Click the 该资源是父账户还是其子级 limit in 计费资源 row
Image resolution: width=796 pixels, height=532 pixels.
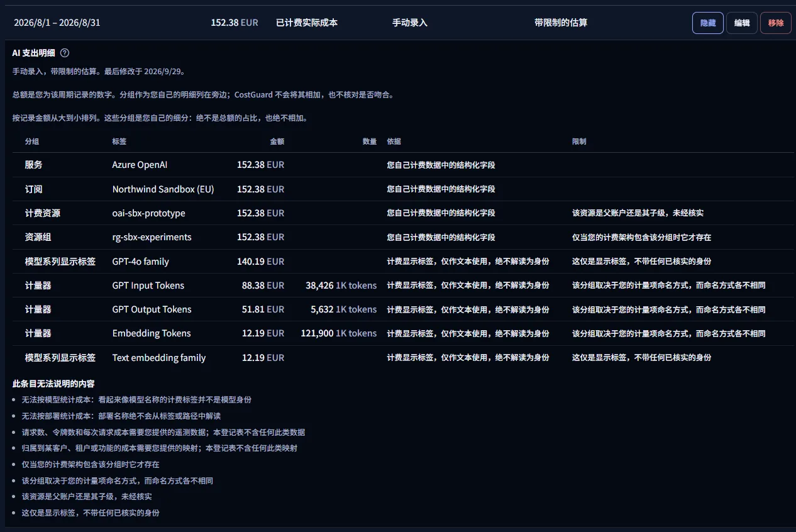point(638,213)
